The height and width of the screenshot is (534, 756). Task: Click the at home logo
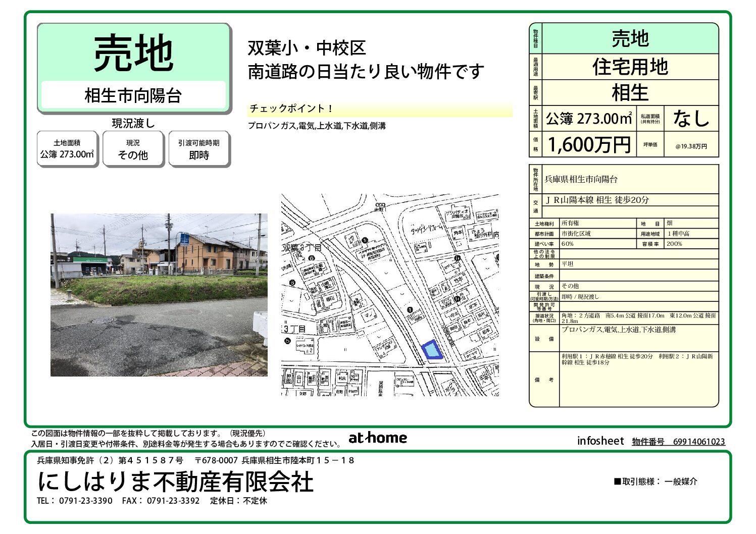click(x=378, y=438)
